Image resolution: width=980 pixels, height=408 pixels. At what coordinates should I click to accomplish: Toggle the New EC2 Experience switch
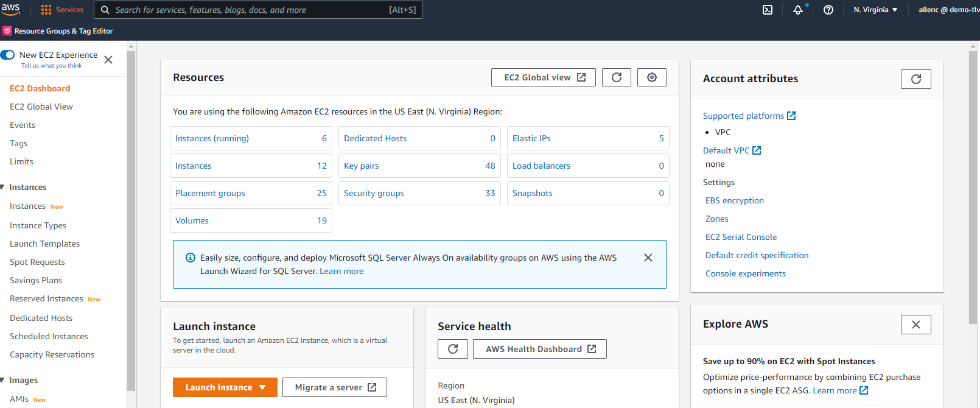click(8, 55)
